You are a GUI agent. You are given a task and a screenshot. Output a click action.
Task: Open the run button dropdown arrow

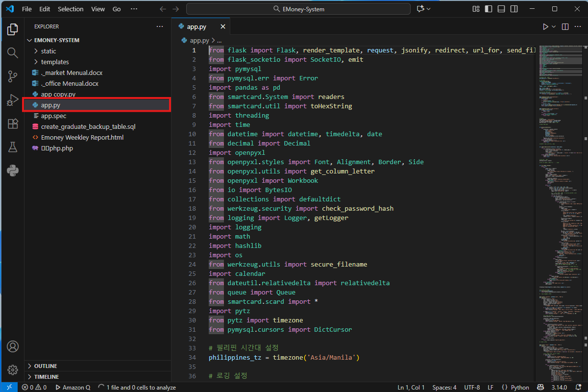pyautogui.click(x=554, y=27)
